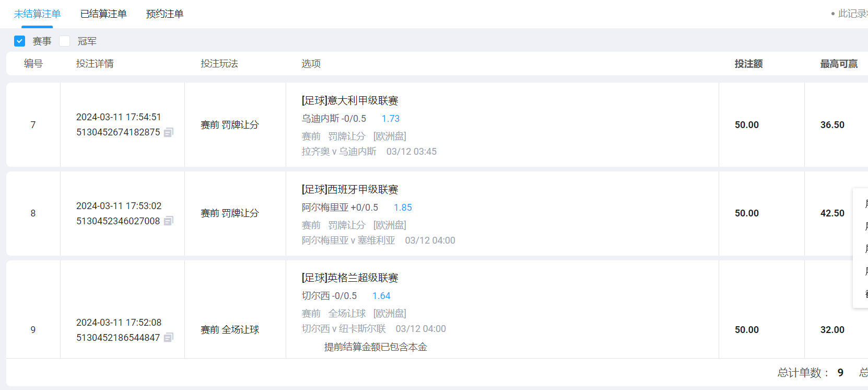Click the 1.64 odds for 切尔西

(x=381, y=296)
